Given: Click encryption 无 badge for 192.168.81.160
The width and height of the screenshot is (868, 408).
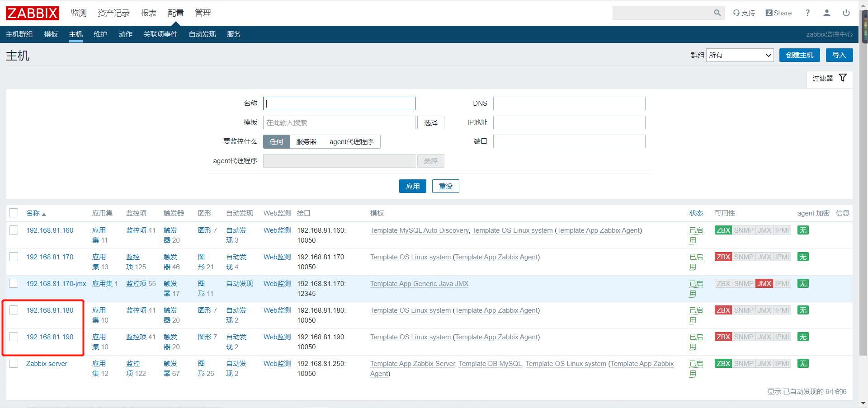Looking at the screenshot, I should tap(803, 230).
